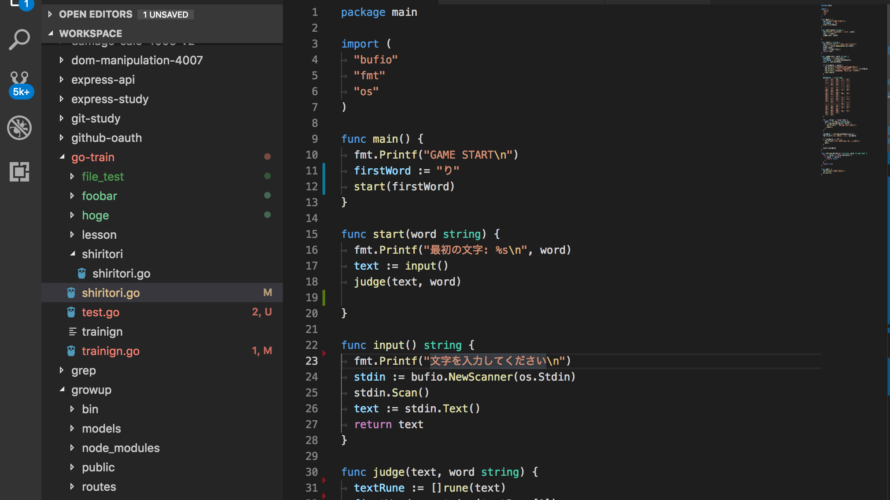Click the judge(text, word) call on line 18
Image resolution: width=890 pixels, height=500 pixels.
(x=408, y=282)
